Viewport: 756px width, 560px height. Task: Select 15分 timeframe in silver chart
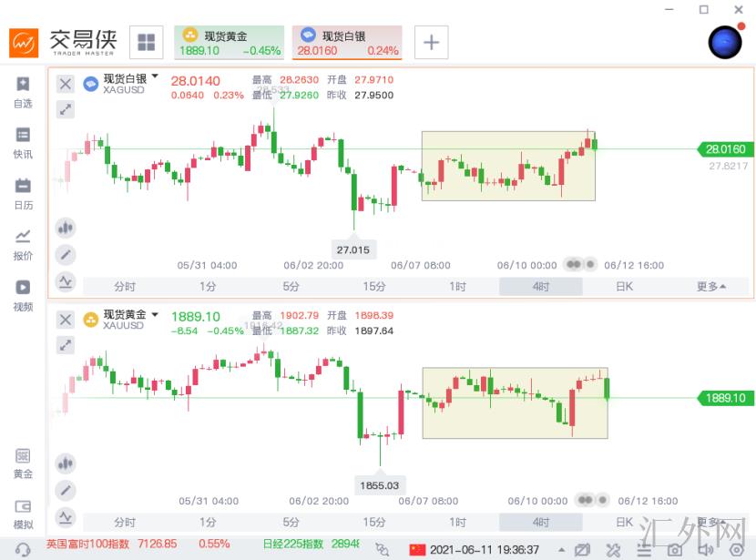click(x=374, y=287)
